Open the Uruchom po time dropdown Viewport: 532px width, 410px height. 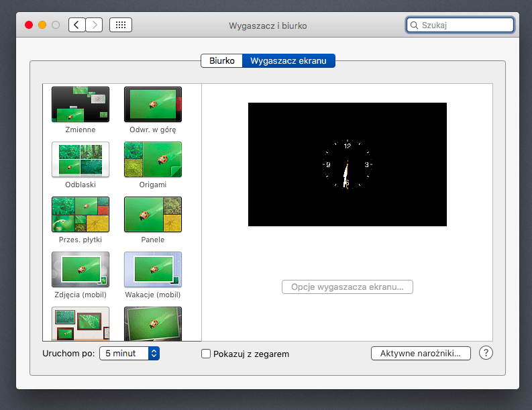tap(129, 353)
